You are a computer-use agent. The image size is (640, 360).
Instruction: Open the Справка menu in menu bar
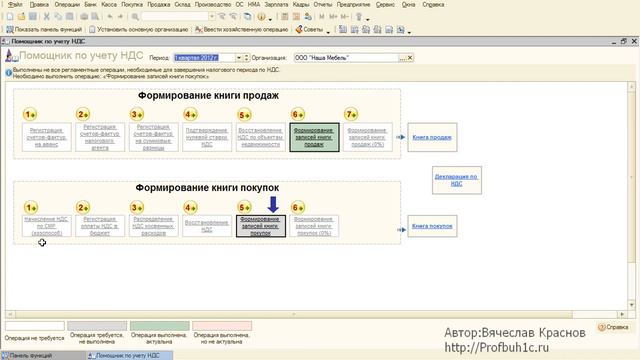click(x=433, y=4)
